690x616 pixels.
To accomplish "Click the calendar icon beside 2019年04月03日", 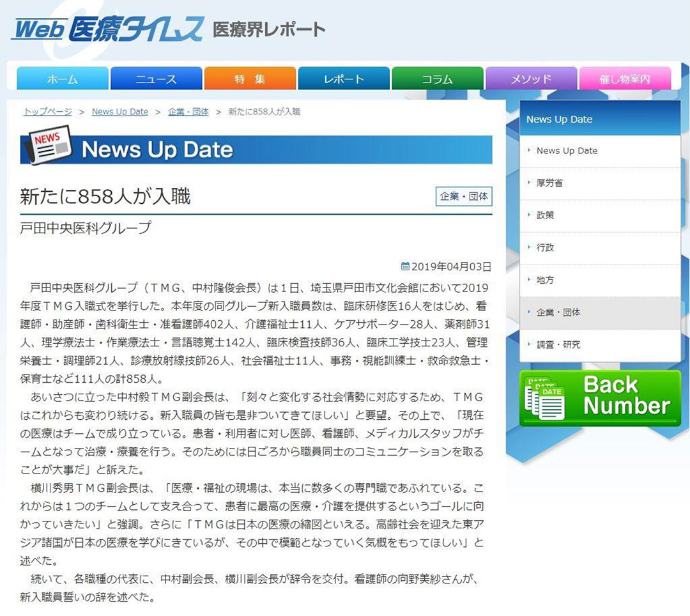I will tap(405, 266).
